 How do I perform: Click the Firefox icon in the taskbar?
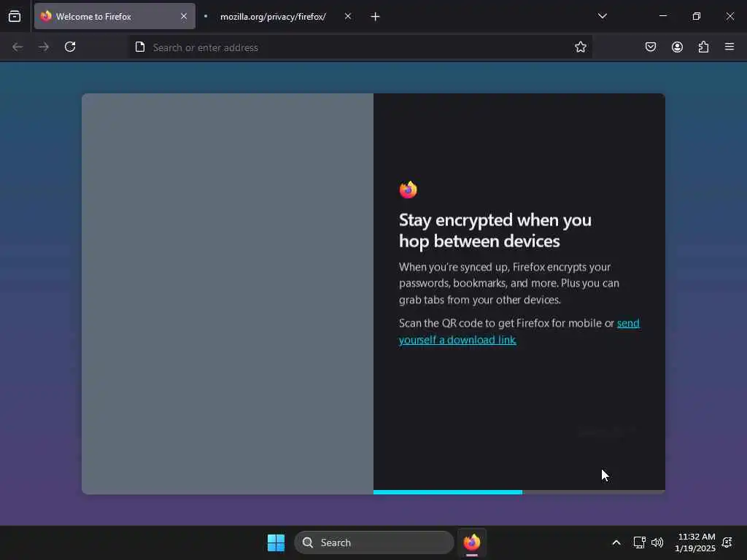tap(472, 542)
